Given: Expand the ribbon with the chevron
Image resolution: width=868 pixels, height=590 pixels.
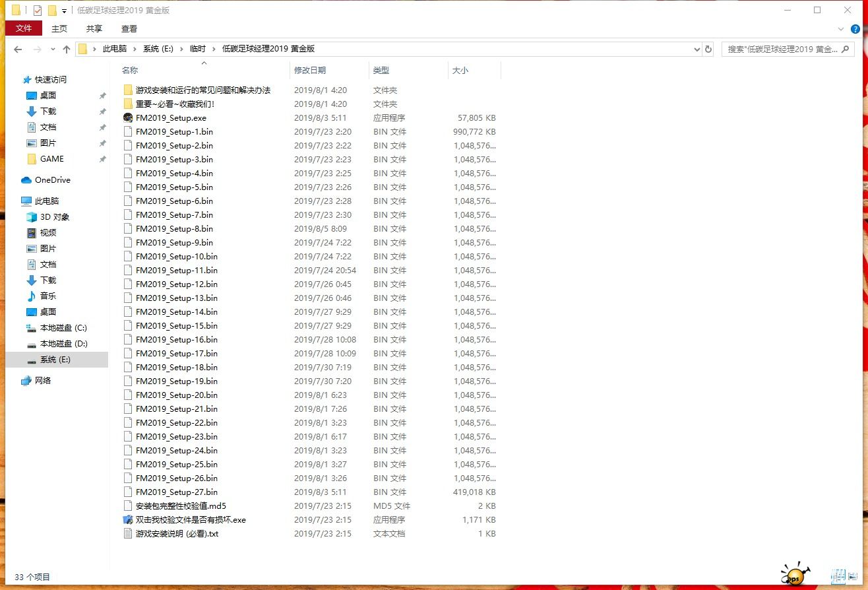Looking at the screenshot, I should click(x=841, y=29).
